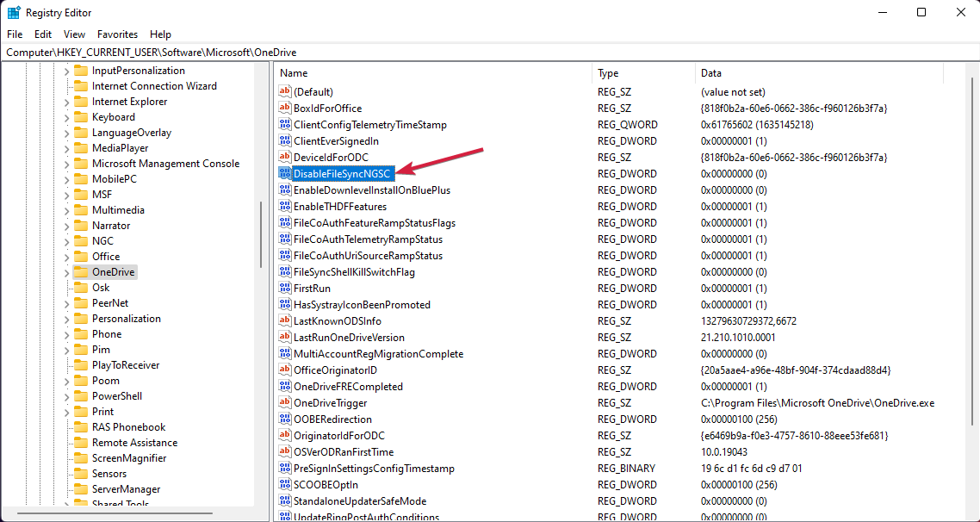Select the OneDriveFRECompleted value

pyautogui.click(x=348, y=387)
